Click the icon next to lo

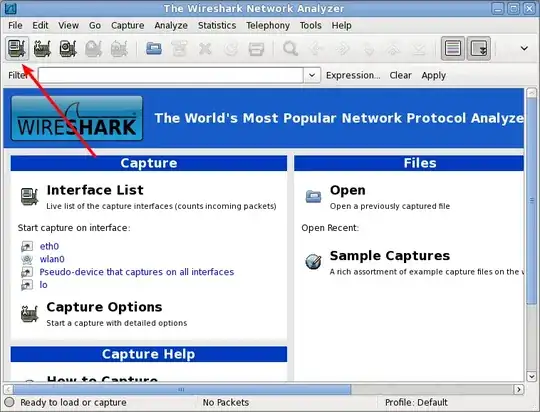pyautogui.click(x=27, y=285)
